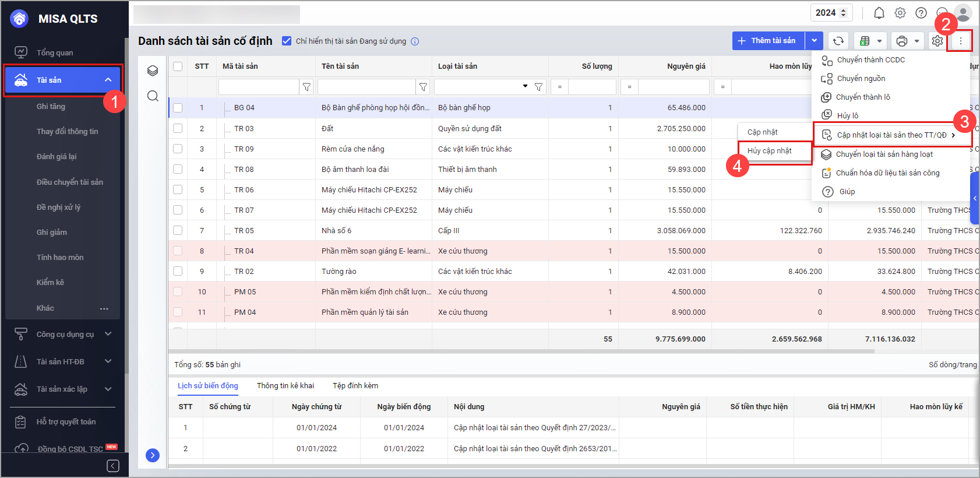Check the select-all checkbox in table header
Screen dimensions: 980x478
[x=178, y=66]
